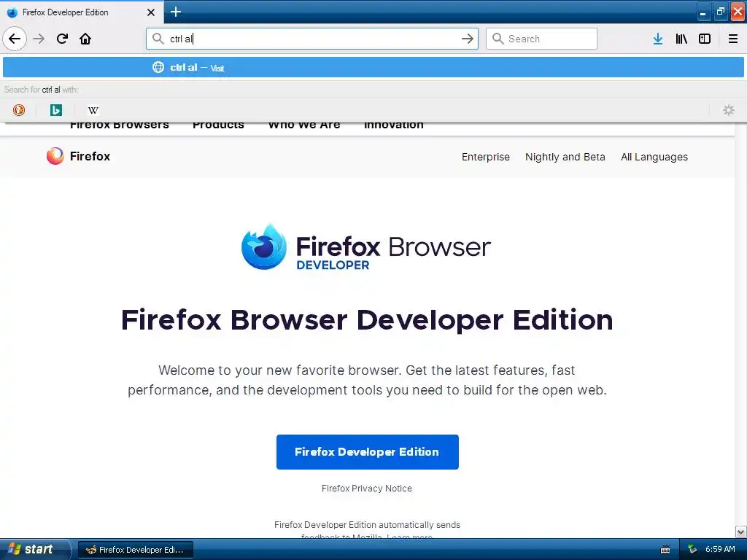747x560 pixels.
Task: Open the Library bookmarks icon
Action: (x=681, y=39)
